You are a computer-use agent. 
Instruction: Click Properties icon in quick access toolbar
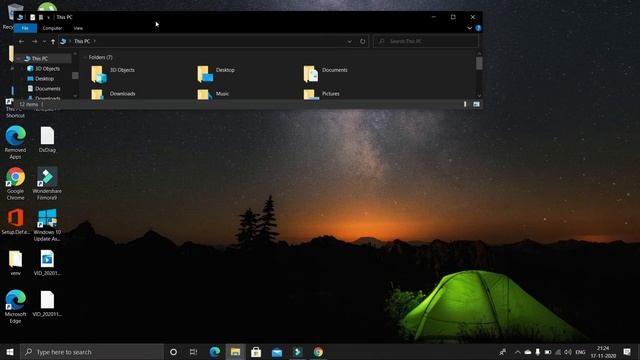click(x=33, y=17)
